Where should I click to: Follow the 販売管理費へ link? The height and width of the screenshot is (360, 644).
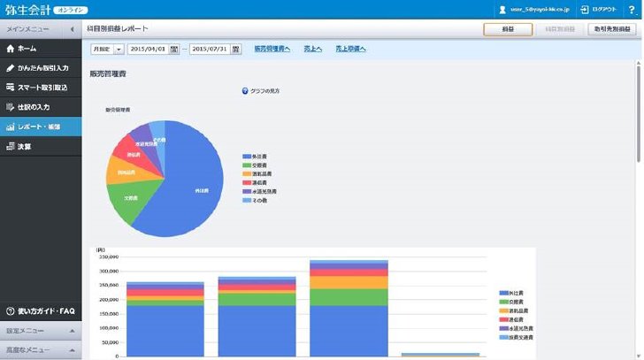tap(272, 49)
